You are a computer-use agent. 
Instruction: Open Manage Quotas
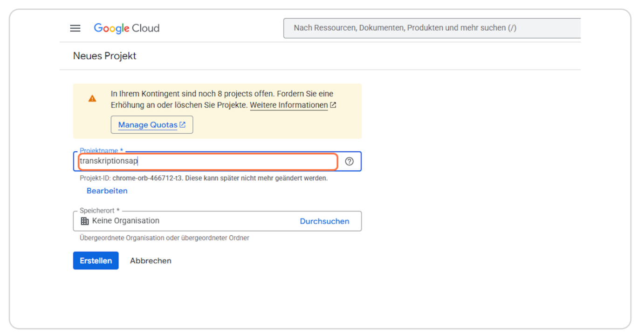pyautogui.click(x=148, y=124)
